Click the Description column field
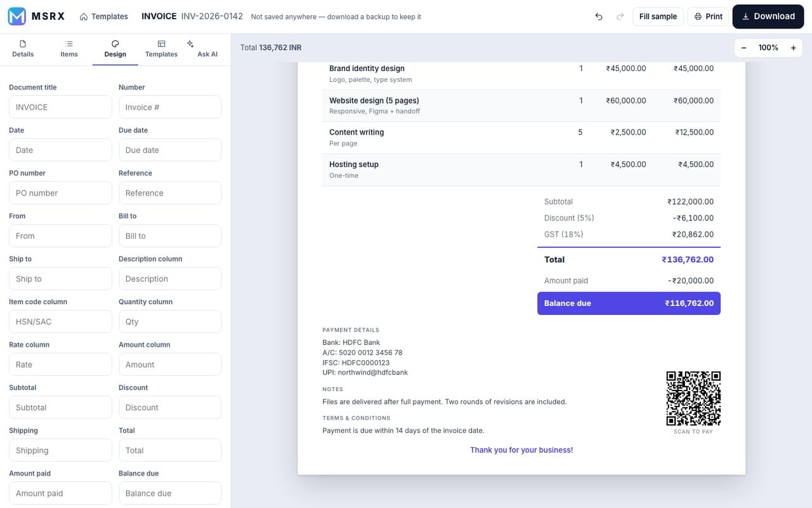Viewport: 812px width, 508px height. tap(170, 278)
